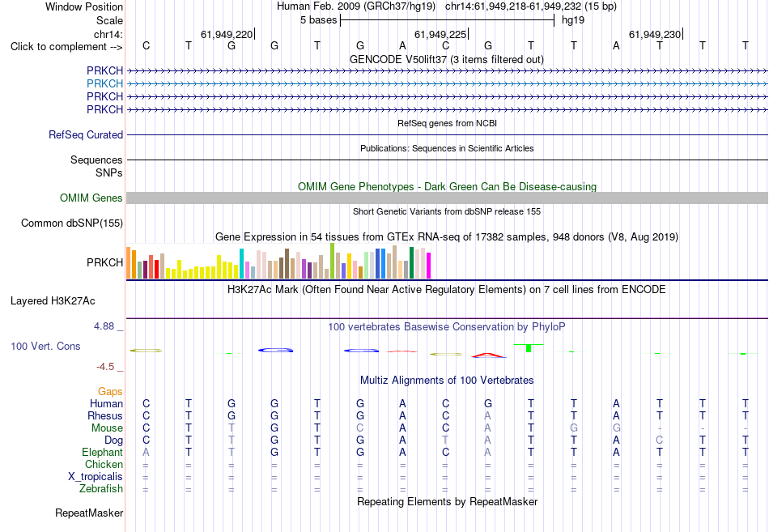This screenshot has height=532, width=769.
Task: Click the dark green GTEx expression bar
Action: [411, 263]
